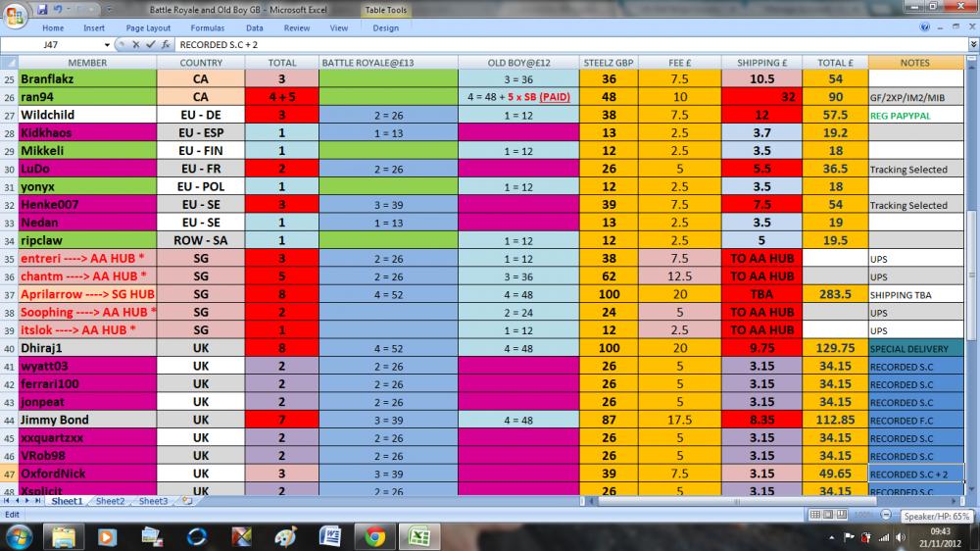This screenshot has width=980, height=551.
Task: Open the Home ribbon tab
Action: (53, 28)
